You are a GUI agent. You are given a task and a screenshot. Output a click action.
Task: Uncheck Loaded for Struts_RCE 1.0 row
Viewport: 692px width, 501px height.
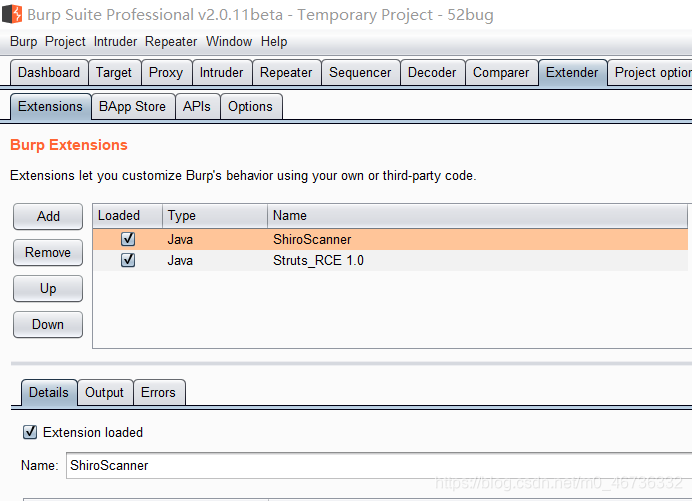128,260
